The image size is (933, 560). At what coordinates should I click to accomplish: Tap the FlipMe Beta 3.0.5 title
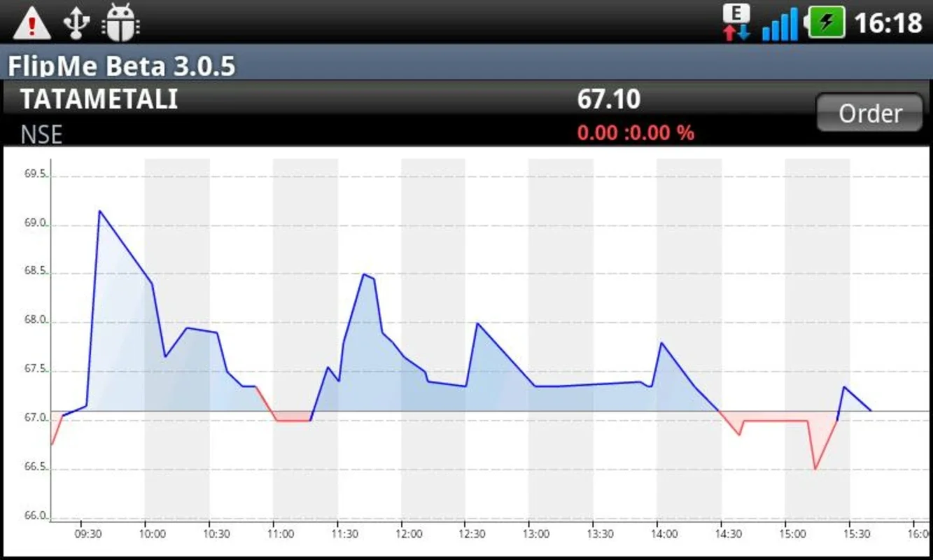[x=121, y=66]
